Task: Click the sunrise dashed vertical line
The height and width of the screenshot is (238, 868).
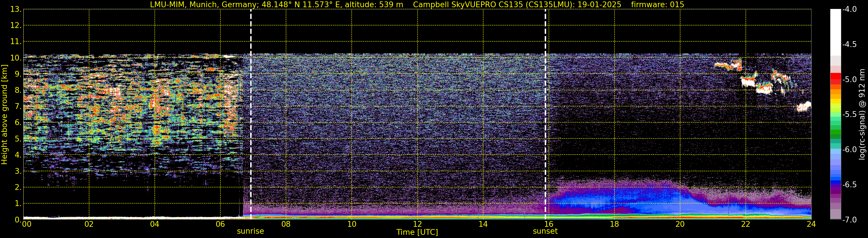Action: click(251, 114)
